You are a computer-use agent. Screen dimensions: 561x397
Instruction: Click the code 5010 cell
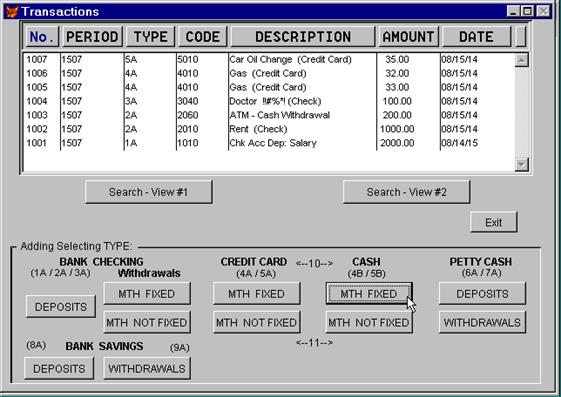(188, 59)
